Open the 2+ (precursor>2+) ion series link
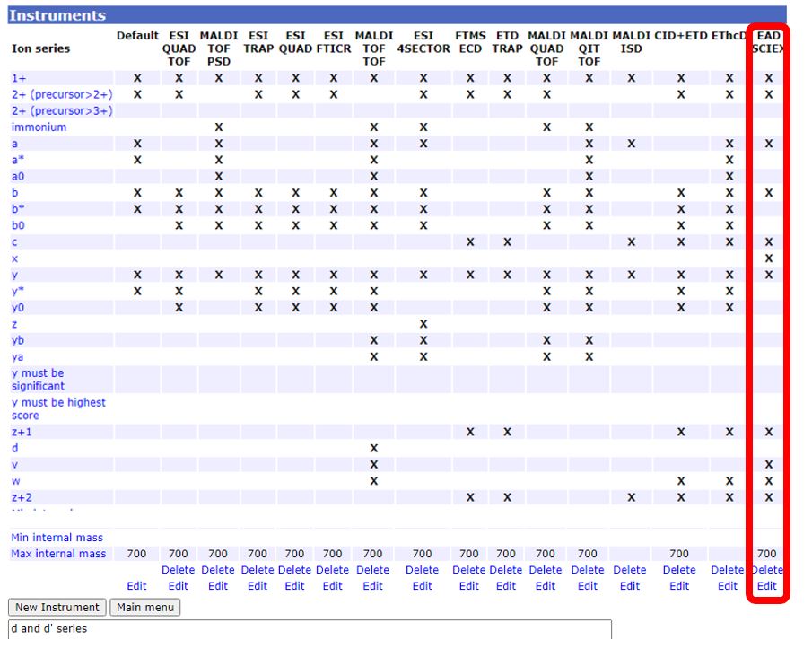812x657 pixels. click(62, 95)
